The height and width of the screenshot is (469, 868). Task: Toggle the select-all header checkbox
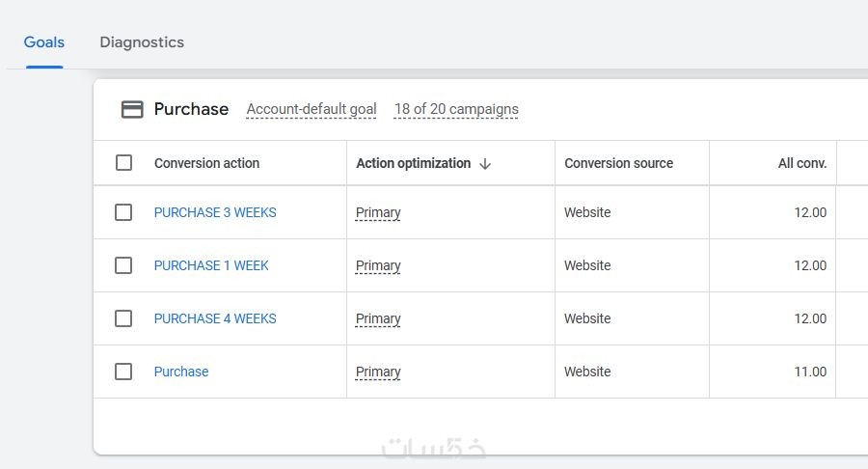point(123,163)
